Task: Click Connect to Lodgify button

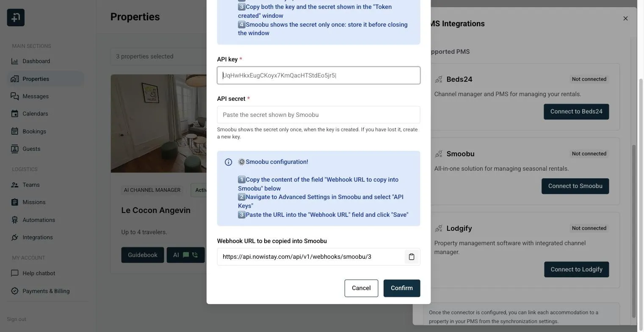Action: point(576,269)
